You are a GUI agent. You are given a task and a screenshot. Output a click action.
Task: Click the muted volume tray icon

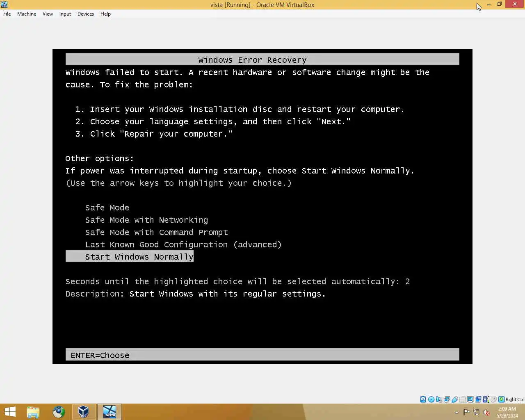point(486,412)
